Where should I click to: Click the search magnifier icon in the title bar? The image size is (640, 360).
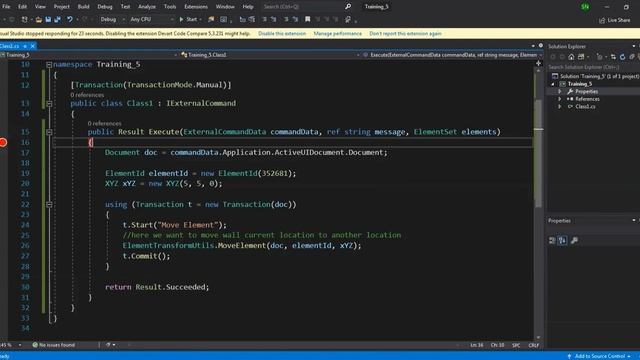[348, 7]
